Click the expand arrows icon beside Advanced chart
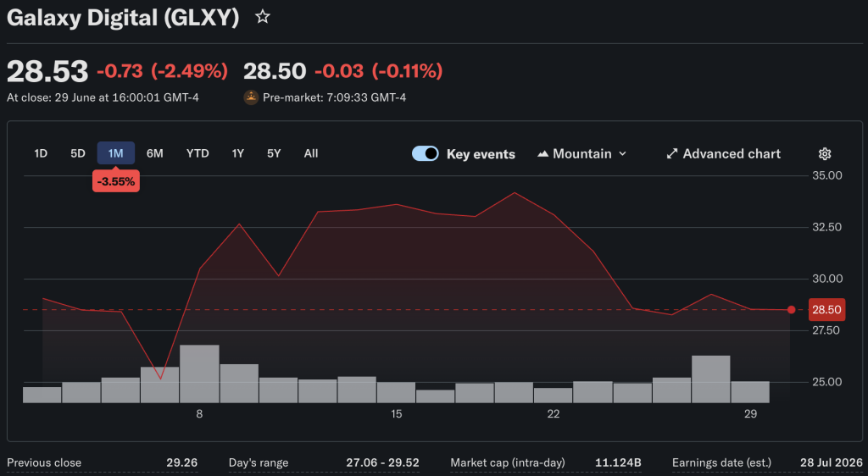The height and width of the screenshot is (476, 868). [671, 153]
